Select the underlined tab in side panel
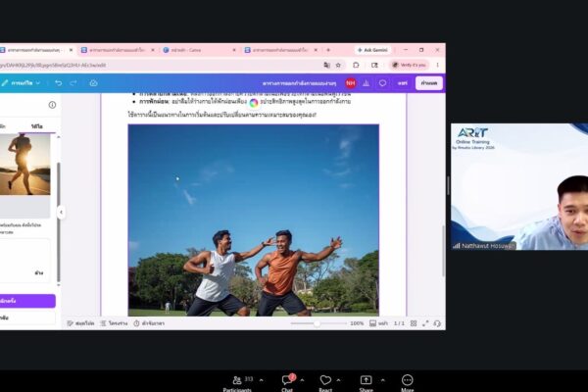 [x=37, y=126]
